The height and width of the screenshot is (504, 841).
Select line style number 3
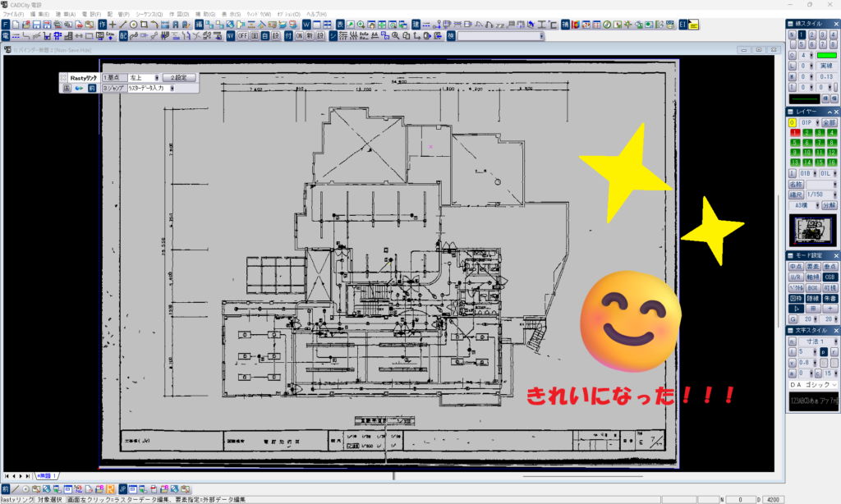coord(823,34)
